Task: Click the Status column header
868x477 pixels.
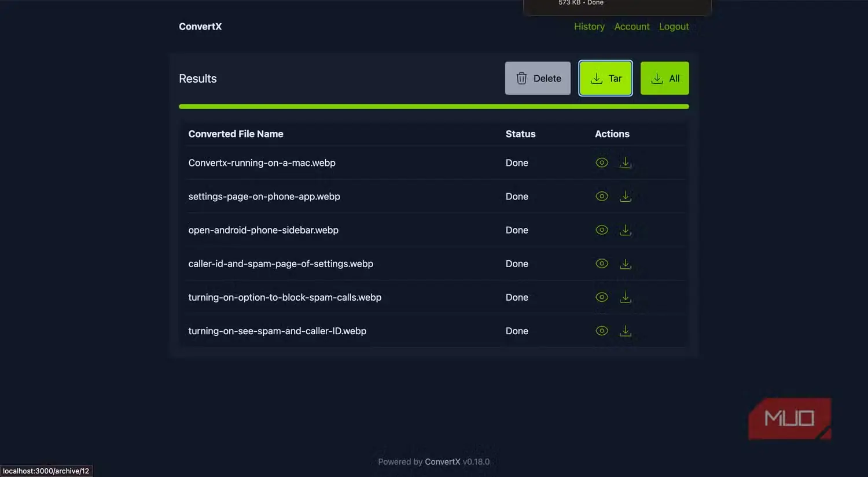Action: (x=521, y=134)
